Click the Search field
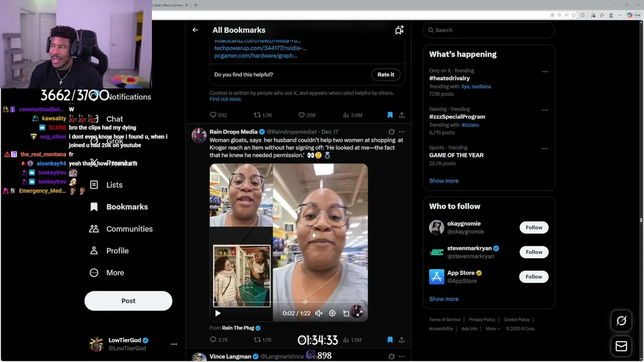The width and height of the screenshot is (644, 362). 489,30
